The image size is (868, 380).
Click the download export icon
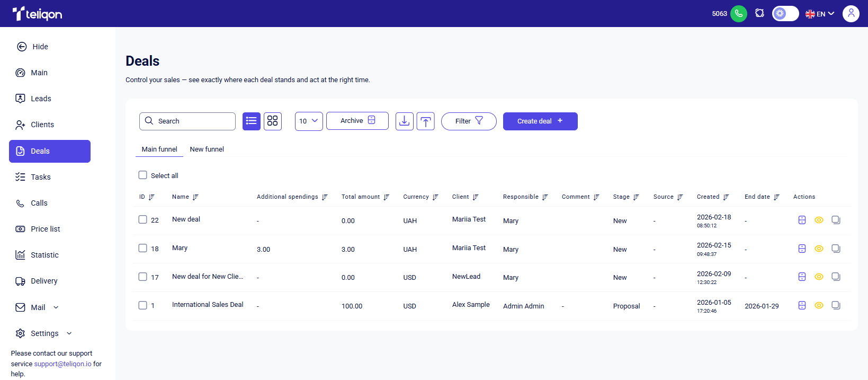(x=405, y=121)
